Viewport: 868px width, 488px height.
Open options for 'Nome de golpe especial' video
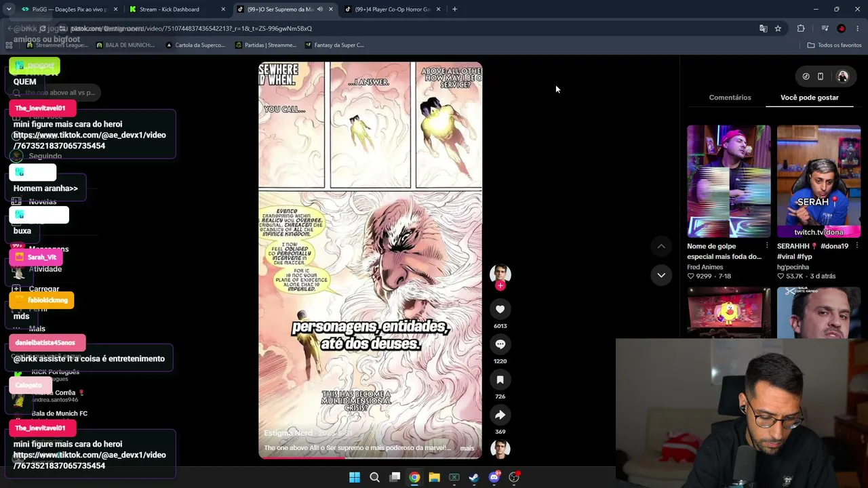(767, 246)
